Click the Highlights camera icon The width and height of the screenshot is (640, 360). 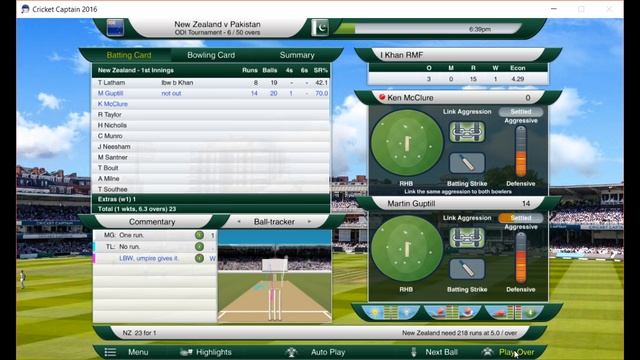coord(186,352)
